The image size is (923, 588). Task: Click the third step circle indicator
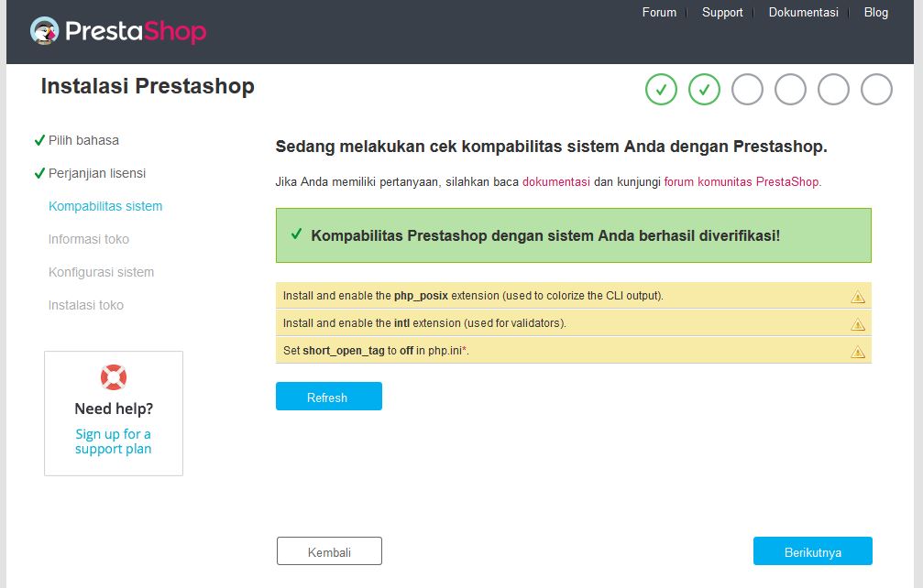[x=747, y=90]
